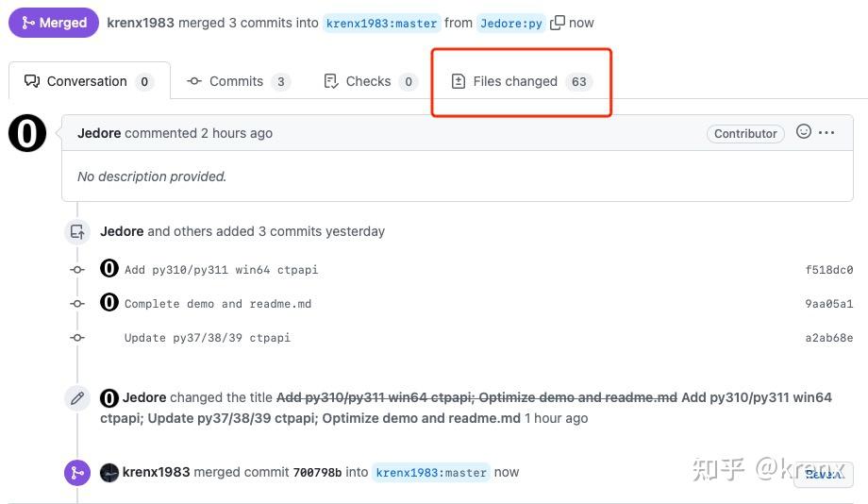Image resolution: width=868 pixels, height=504 pixels.
Task: Open the Jedore:py branch link
Action: click(510, 24)
